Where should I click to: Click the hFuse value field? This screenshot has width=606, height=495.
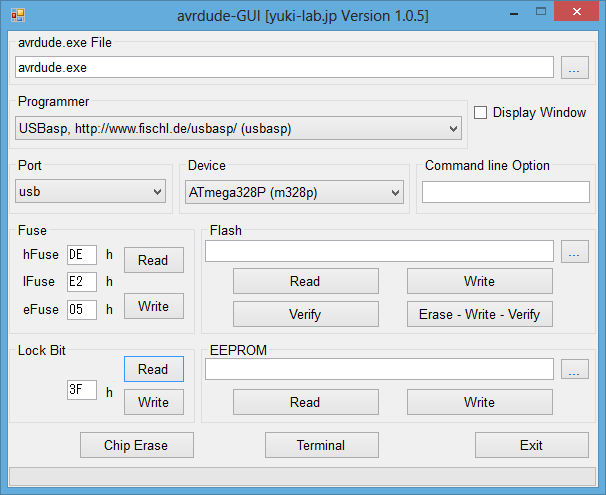pyautogui.click(x=81, y=255)
